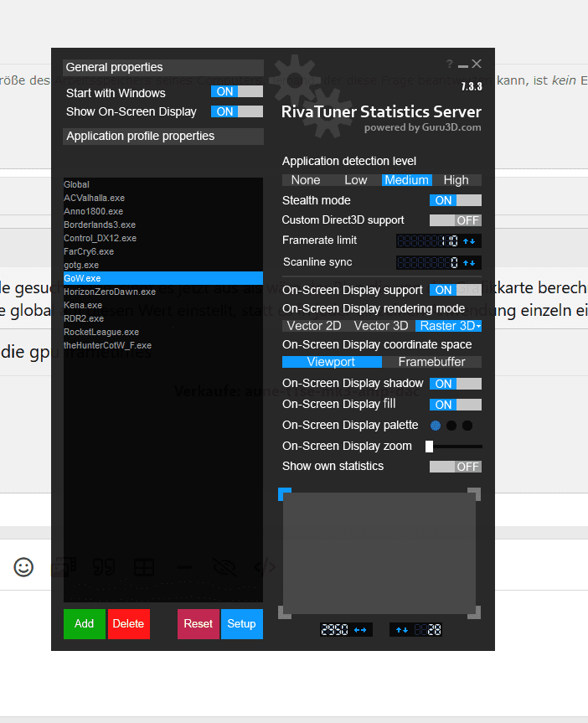Click the Reset button

pyautogui.click(x=199, y=624)
